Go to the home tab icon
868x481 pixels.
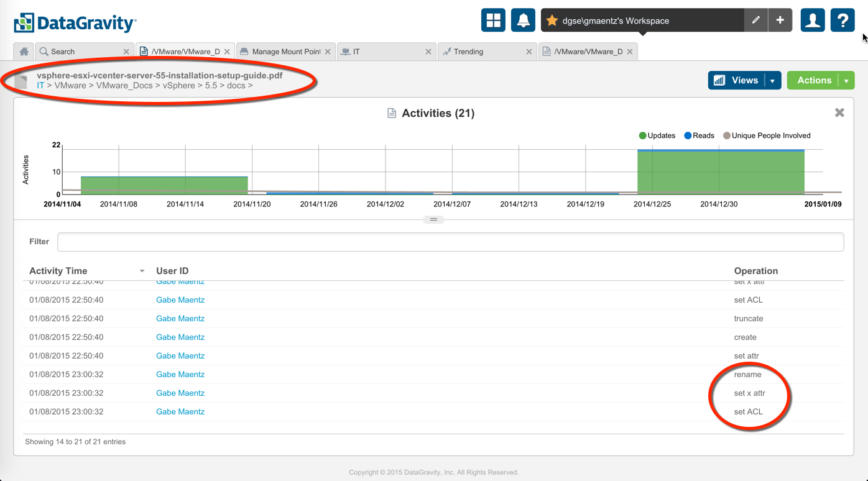click(24, 52)
